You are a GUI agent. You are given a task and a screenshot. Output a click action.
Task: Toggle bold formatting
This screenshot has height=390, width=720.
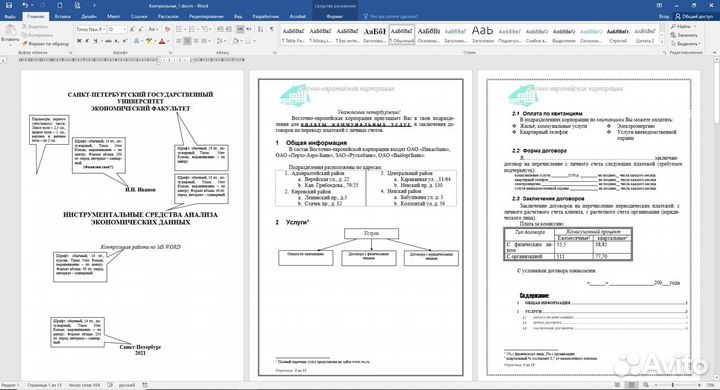[x=79, y=41]
